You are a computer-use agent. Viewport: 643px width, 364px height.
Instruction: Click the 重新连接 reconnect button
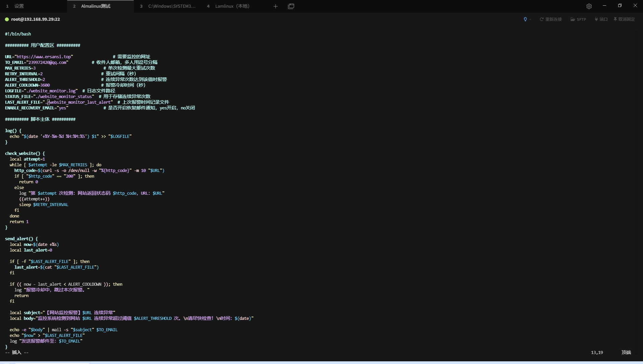coord(551,19)
